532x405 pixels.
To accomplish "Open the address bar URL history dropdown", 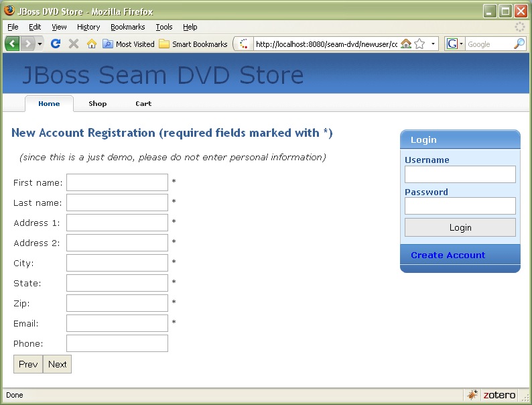I will click(434, 44).
